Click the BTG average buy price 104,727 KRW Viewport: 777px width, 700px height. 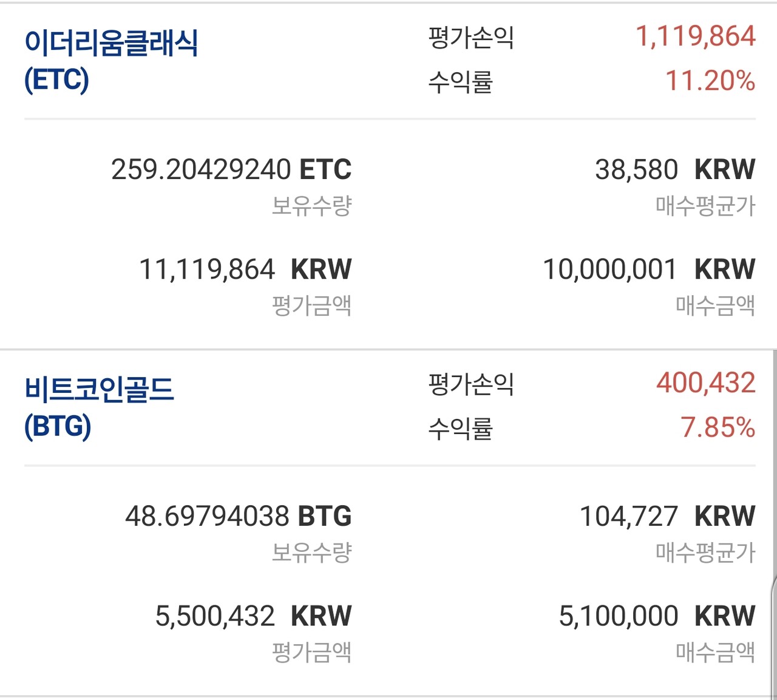(x=667, y=516)
